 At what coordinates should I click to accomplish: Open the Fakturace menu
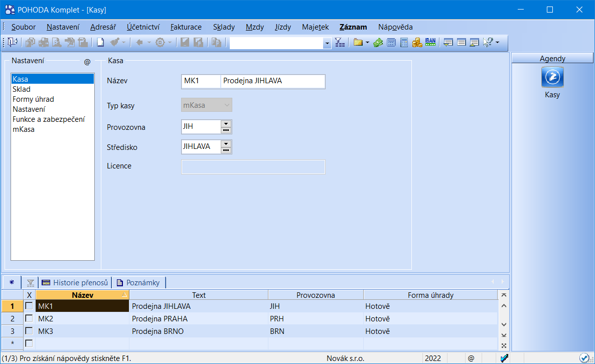coord(186,27)
